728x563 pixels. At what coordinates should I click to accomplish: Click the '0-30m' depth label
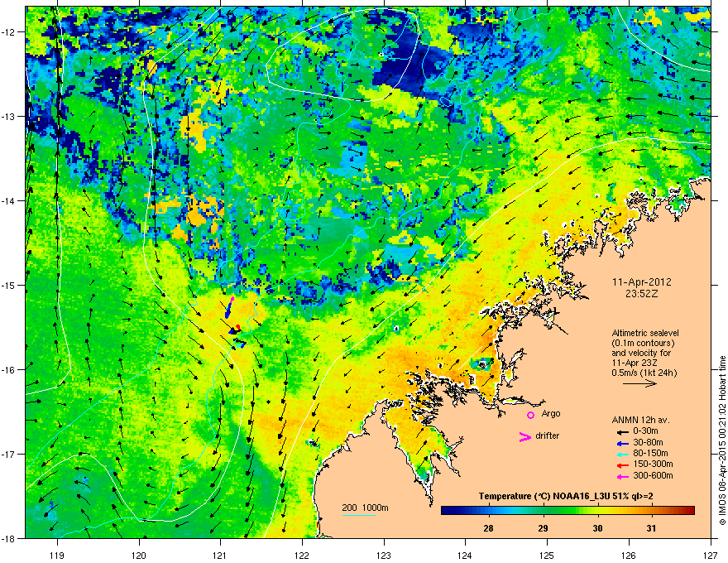point(646,431)
